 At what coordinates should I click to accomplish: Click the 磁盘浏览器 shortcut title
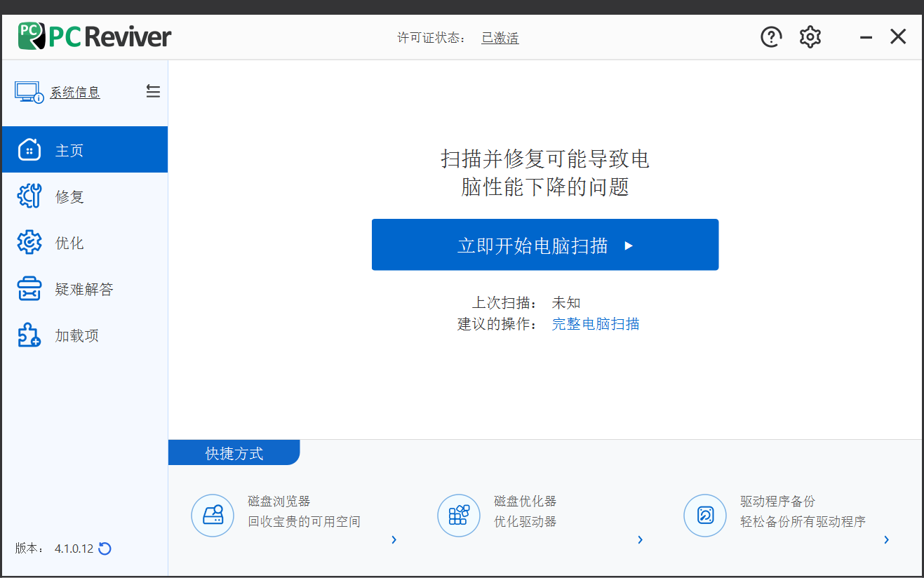279,502
